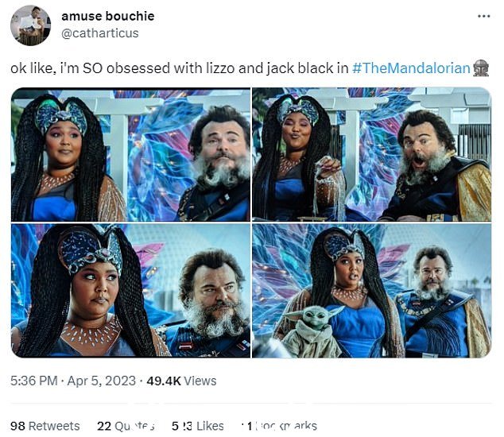Show the 98 Retweets list
Image resolution: width=504 pixels, height=437 pixels.
point(45,426)
